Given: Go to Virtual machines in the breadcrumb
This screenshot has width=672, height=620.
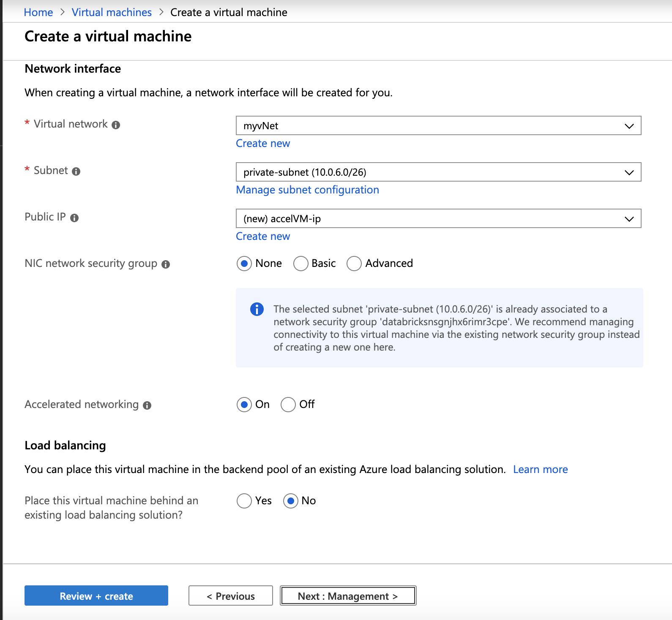Looking at the screenshot, I should click(x=112, y=12).
